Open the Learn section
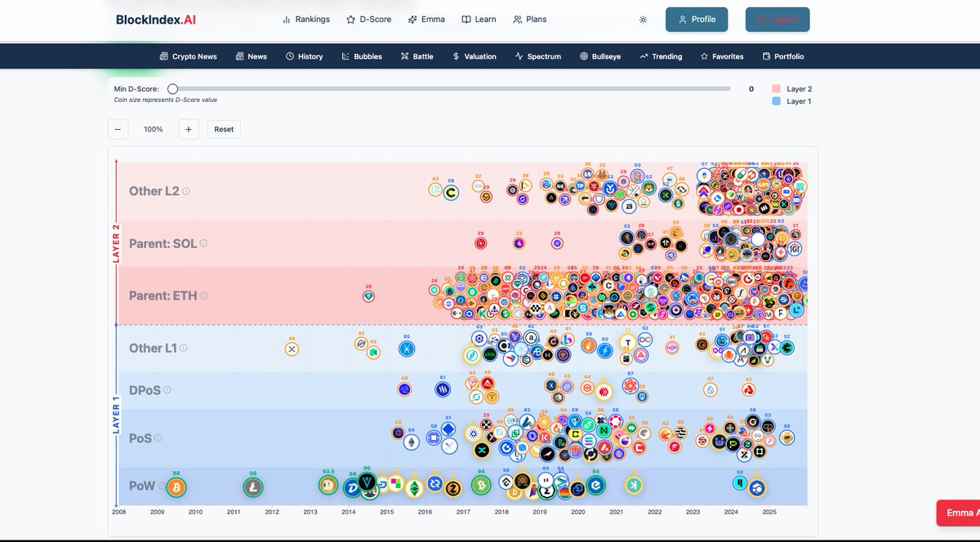This screenshot has width=980, height=542. 479,19
